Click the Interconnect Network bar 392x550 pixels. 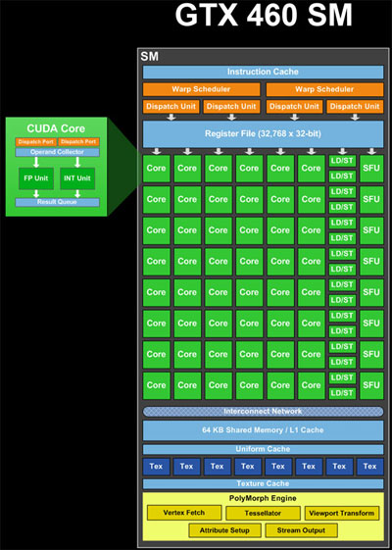coord(263,411)
